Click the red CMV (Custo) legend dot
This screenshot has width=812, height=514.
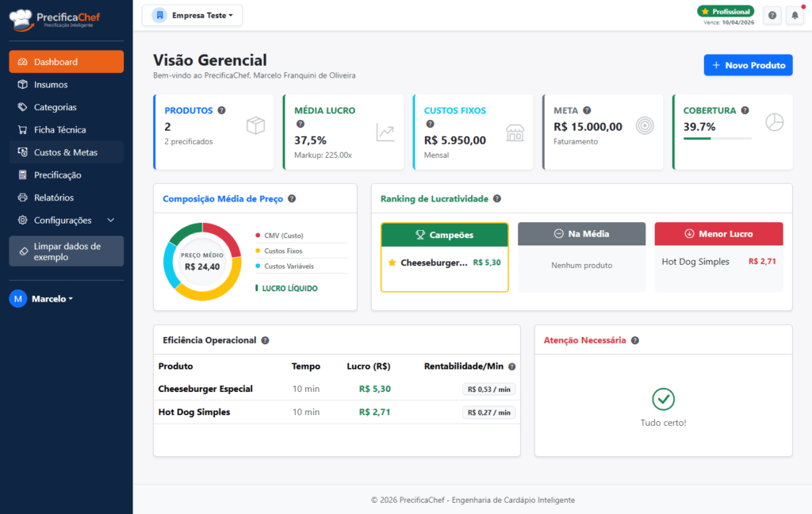(x=258, y=236)
